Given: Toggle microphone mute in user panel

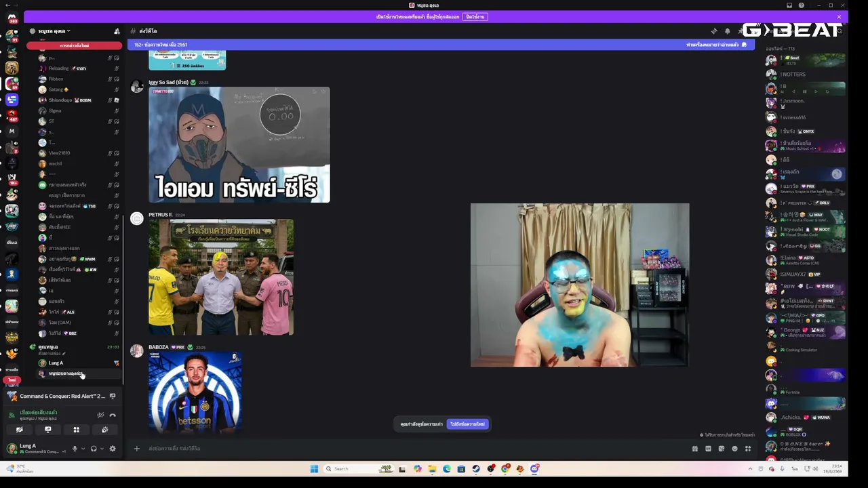Looking at the screenshot, I should pos(75,449).
